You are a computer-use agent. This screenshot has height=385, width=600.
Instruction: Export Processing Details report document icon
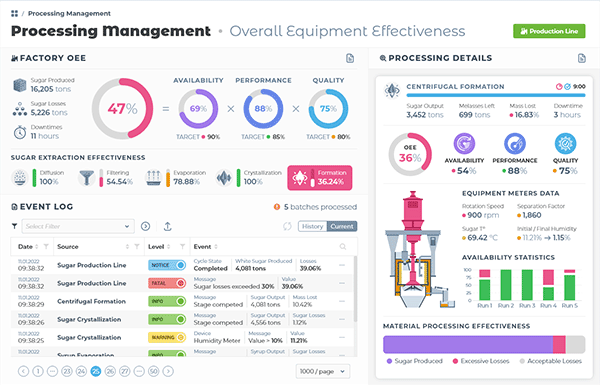(x=582, y=58)
